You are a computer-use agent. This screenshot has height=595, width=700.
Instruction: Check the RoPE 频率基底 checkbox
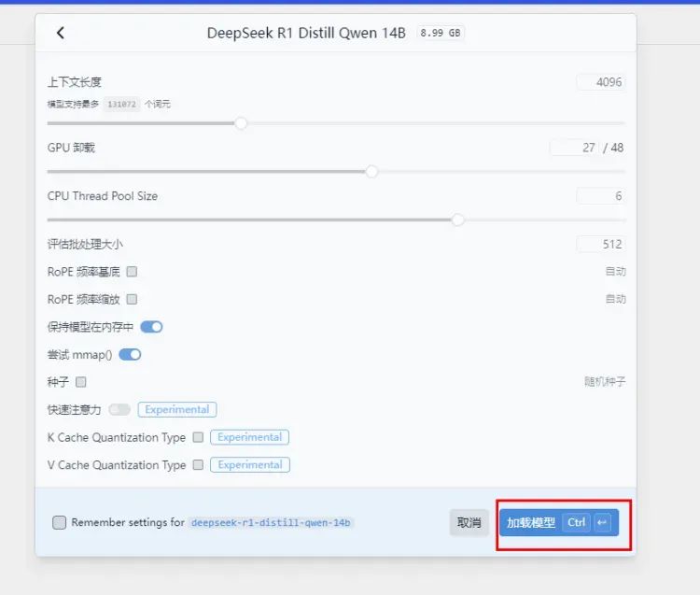point(132,272)
